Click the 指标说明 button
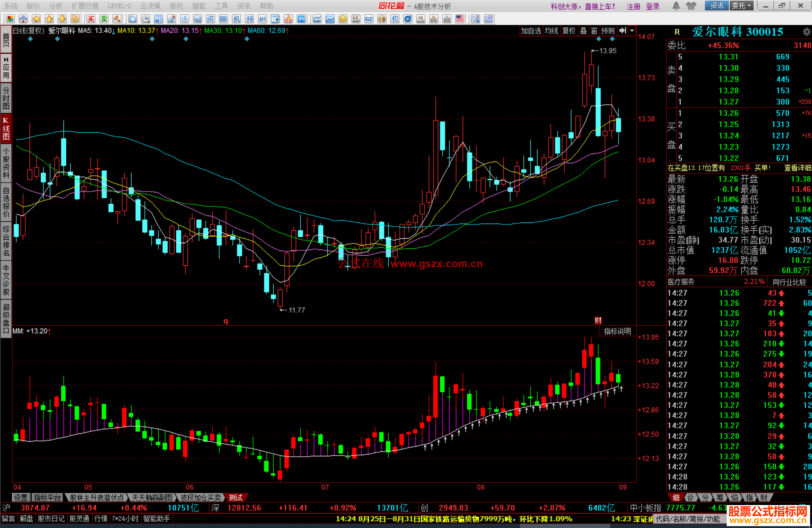The width and height of the screenshot is (812, 528). [617, 331]
